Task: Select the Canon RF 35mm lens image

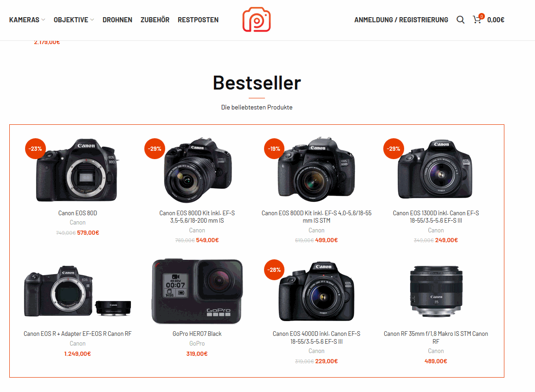Action: pyautogui.click(x=436, y=291)
